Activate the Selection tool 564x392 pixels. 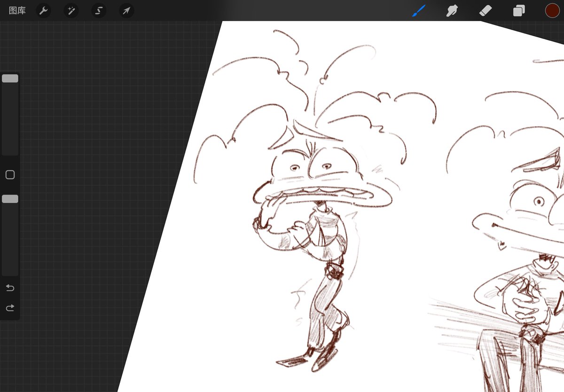99,10
